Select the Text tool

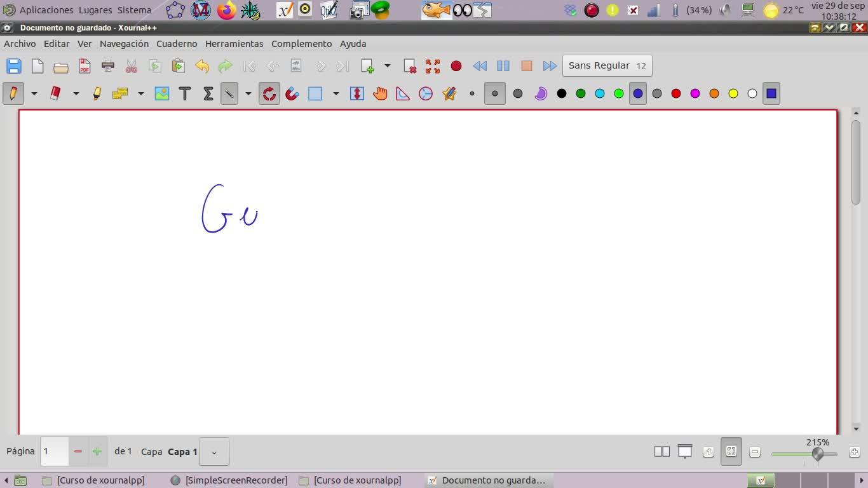coord(185,93)
